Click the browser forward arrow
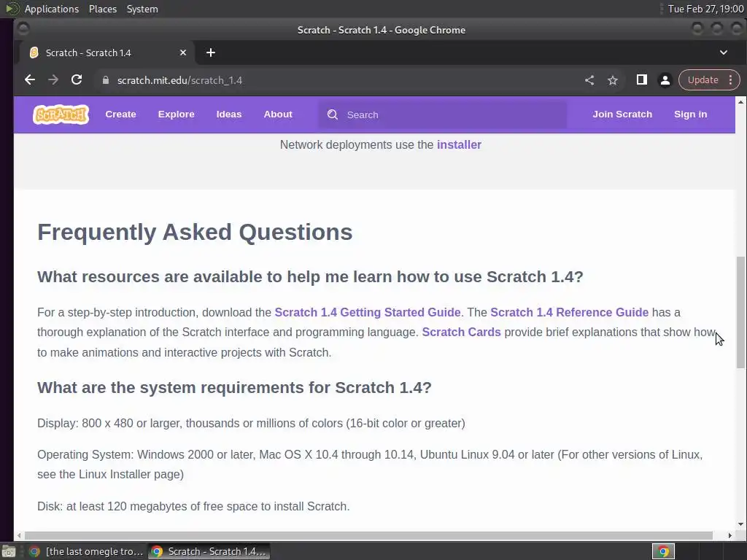The width and height of the screenshot is (747, 560). pyautogui.click(x=53, y=80)
